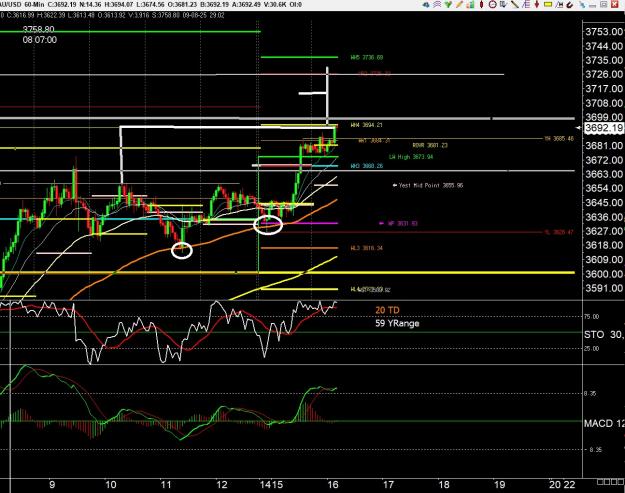The height and width of the screenshot is (493, 625).
Task: Click price axis label 3726.00
Action: (x=604, y=74)
